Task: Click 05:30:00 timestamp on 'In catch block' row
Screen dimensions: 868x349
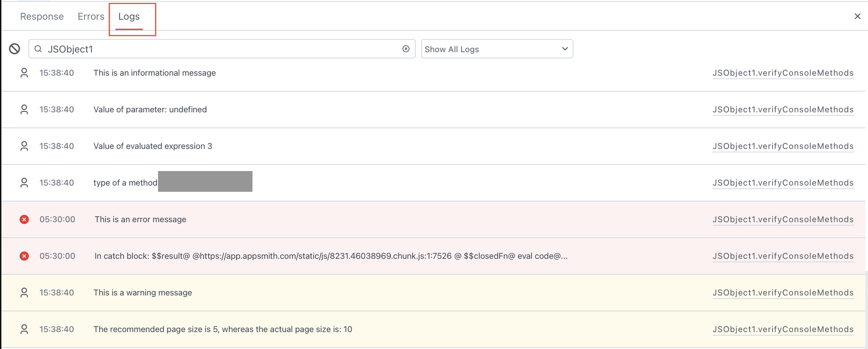Action: click(57, 256)
